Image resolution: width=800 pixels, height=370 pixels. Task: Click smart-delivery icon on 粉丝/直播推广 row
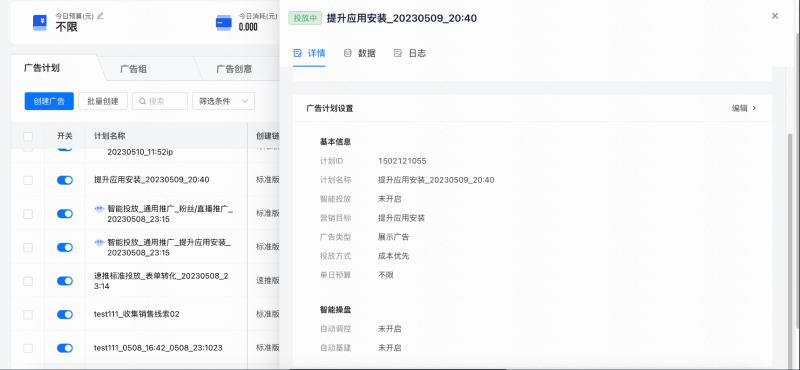100,209
